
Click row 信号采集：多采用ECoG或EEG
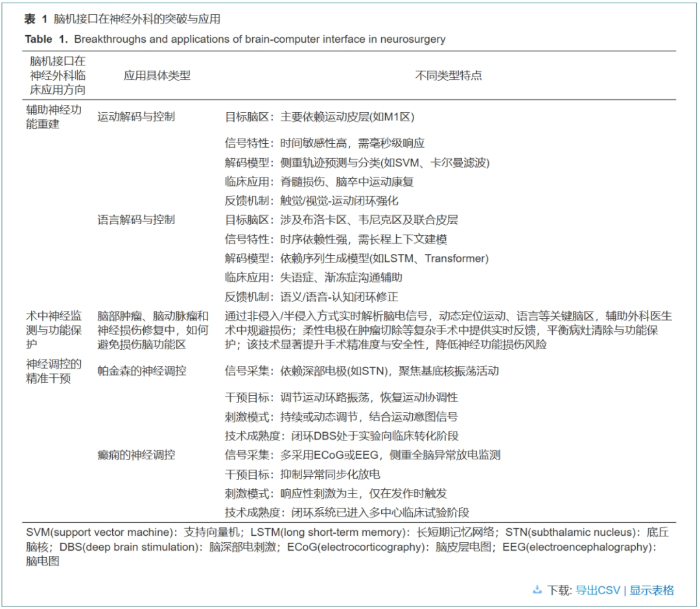pyautogui.click(x=362, y=455)
